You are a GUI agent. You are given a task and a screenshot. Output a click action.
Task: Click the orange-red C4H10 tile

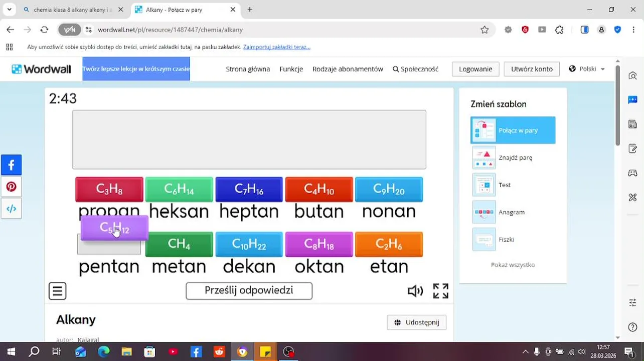[x=319, y=190]
